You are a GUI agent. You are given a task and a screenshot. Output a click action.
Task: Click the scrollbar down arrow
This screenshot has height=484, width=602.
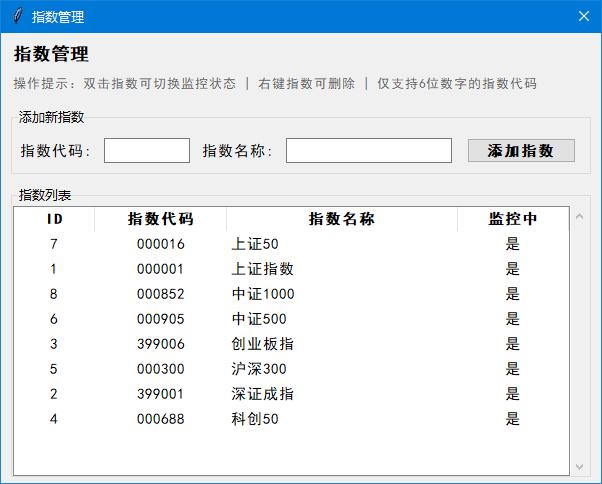pos(579,466)
